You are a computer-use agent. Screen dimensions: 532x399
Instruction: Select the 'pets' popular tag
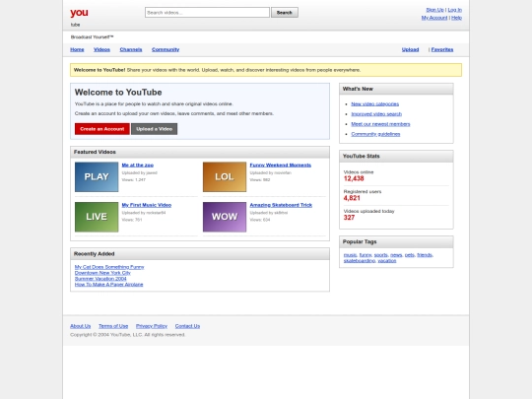(410, 255)
